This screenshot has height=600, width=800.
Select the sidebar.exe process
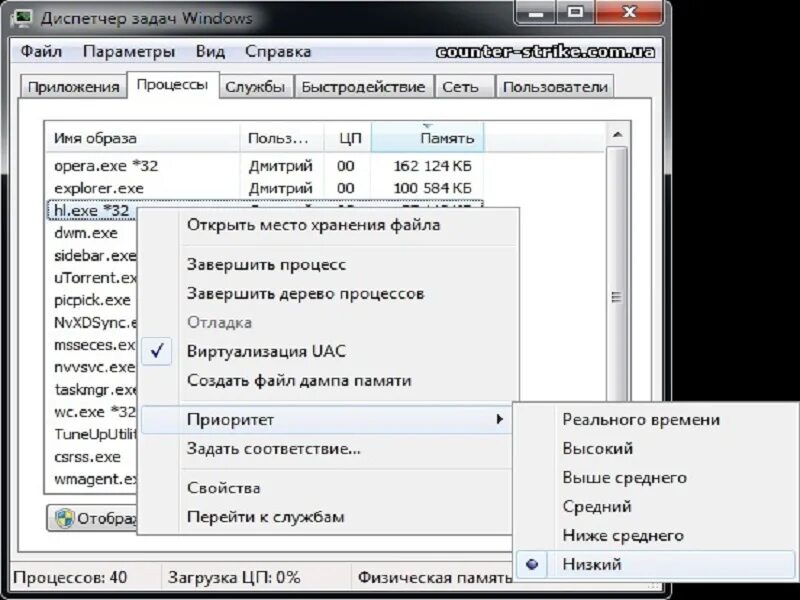(x=94, y=255)
